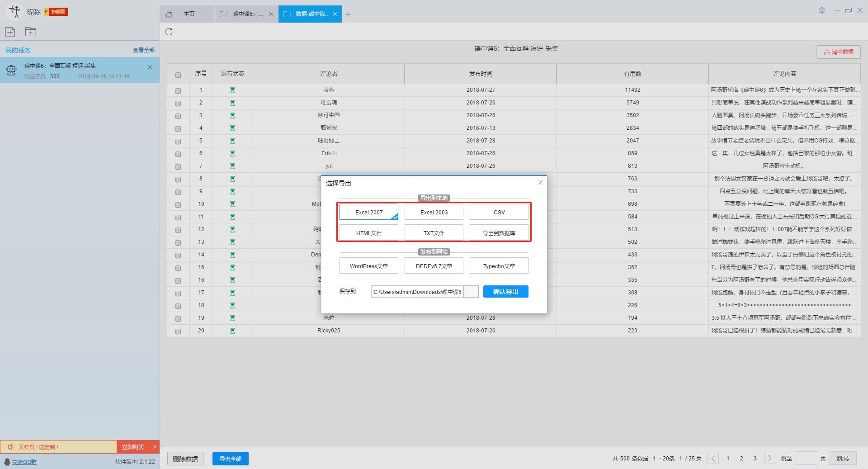Click the new folder group icon
The height and width of the screenshot is (469, 868).
[x=31, y=32]
